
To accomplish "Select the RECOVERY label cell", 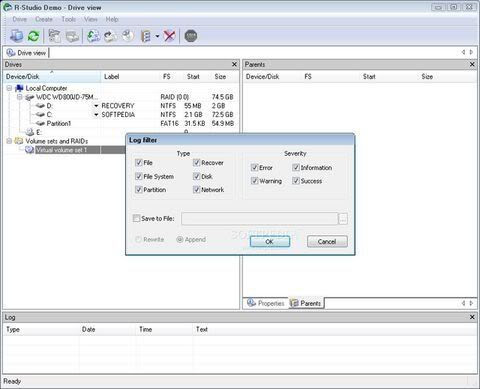I will (x=118, y=106).
